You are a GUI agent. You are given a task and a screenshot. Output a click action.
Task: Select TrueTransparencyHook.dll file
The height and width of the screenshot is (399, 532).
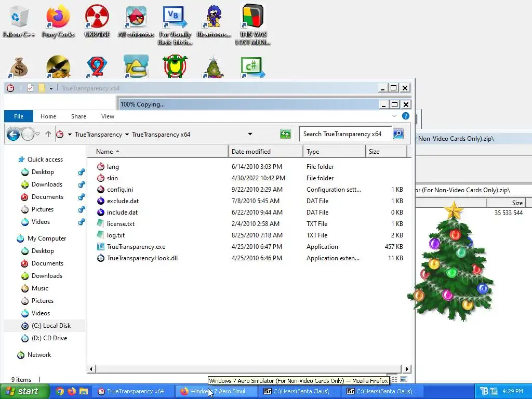tap(142, 258)
